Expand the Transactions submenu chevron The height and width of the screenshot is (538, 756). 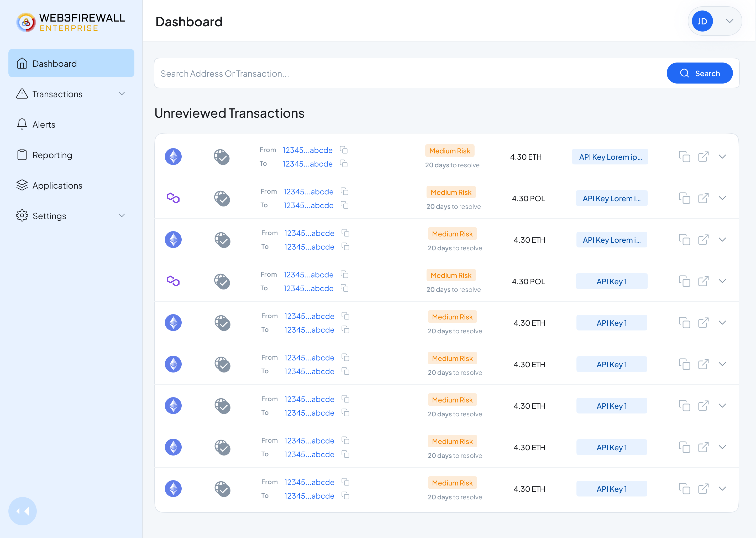[x=122, y=94]
